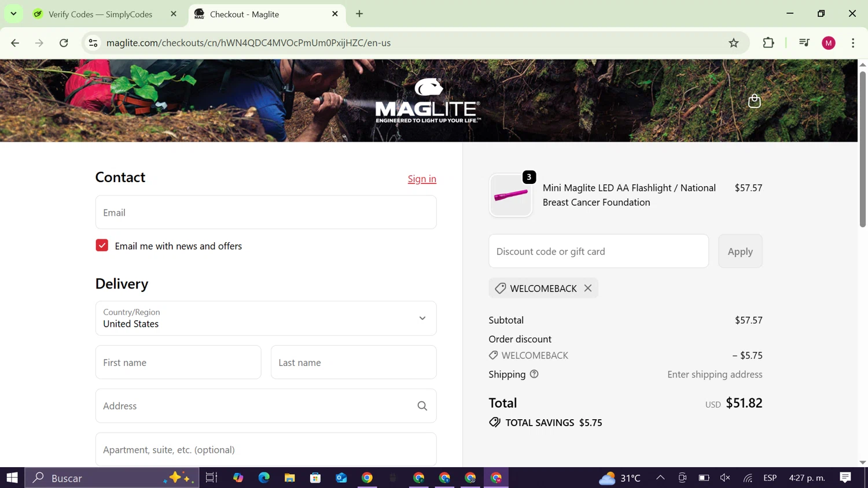Focus the Address input field
868x488 pixels.
click(x=266, y=406)
